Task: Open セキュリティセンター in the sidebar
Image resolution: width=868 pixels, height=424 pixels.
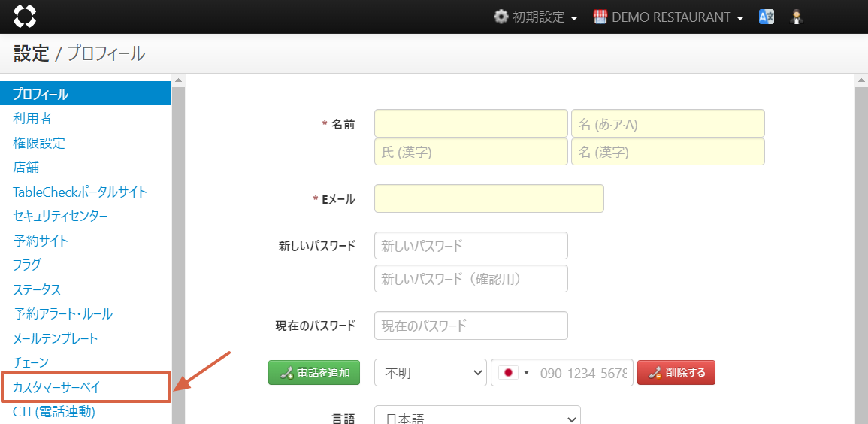Action: (60, 216)
